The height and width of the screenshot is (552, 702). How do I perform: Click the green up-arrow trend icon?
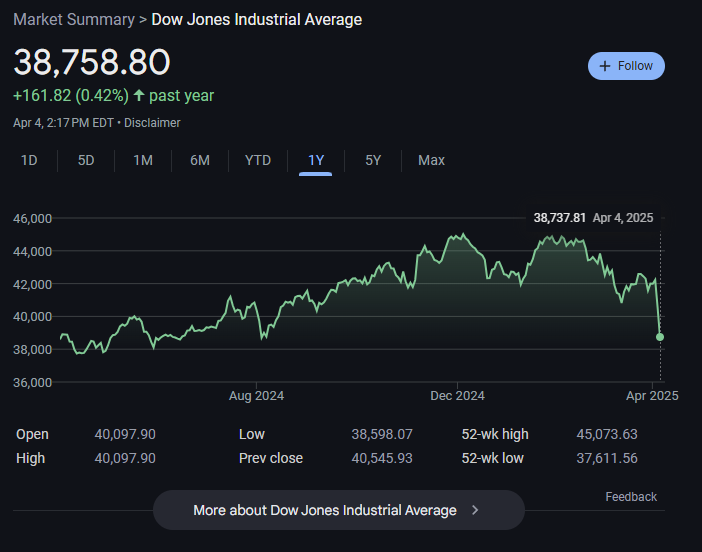coord(139,95)
